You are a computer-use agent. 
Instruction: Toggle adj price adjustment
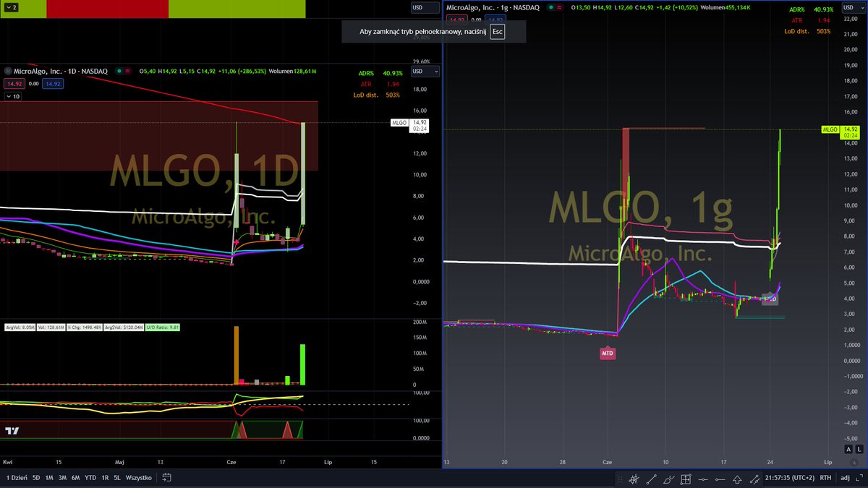tap(846, 477)
